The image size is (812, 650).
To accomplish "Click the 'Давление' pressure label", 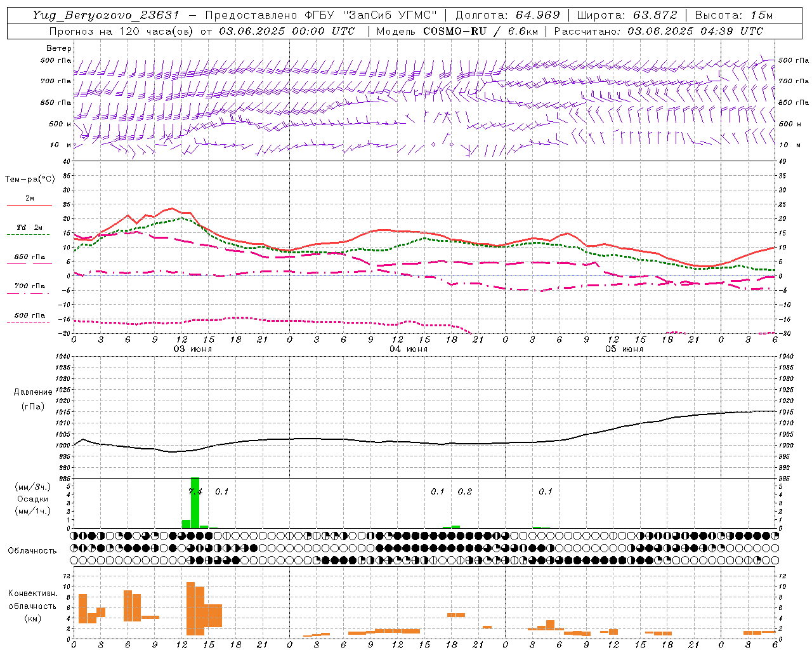I will pyautogui.click(x=33, y=392).
